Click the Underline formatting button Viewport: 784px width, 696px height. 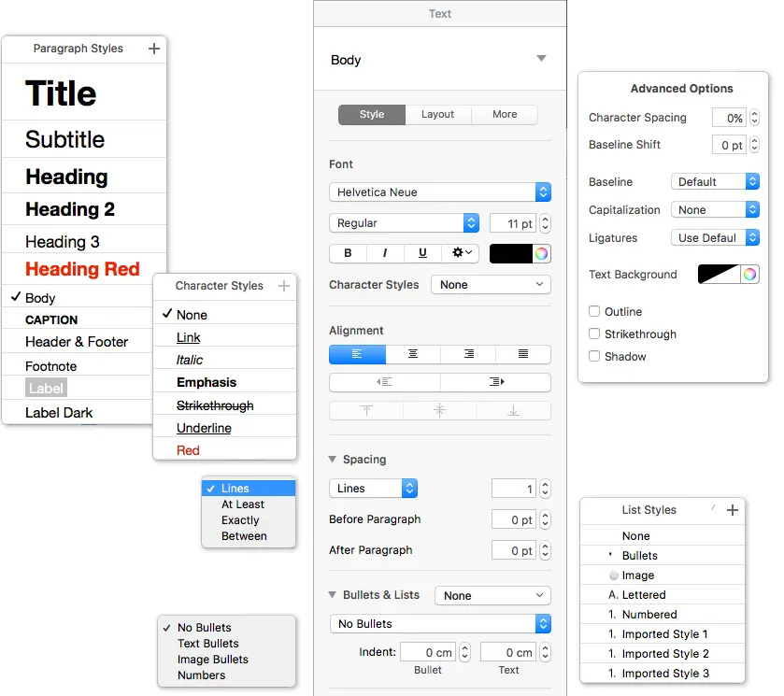422,253
